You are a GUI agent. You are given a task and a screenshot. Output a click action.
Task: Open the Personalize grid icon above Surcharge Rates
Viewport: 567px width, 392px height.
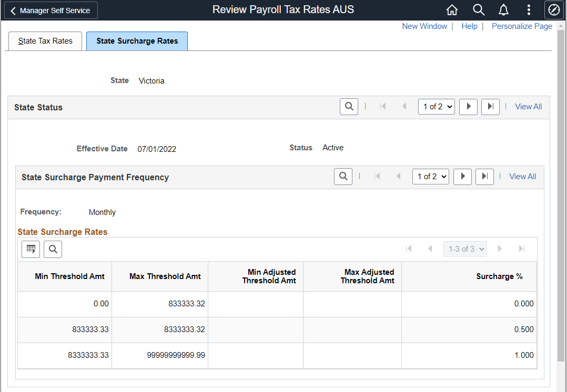click(x=31, y=249)
